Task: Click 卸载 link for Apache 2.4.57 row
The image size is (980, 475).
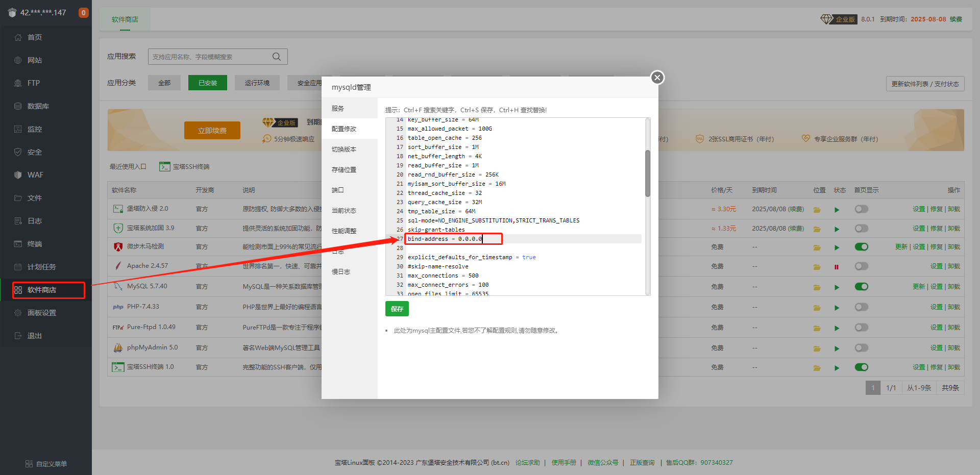Action: [954, 266]
